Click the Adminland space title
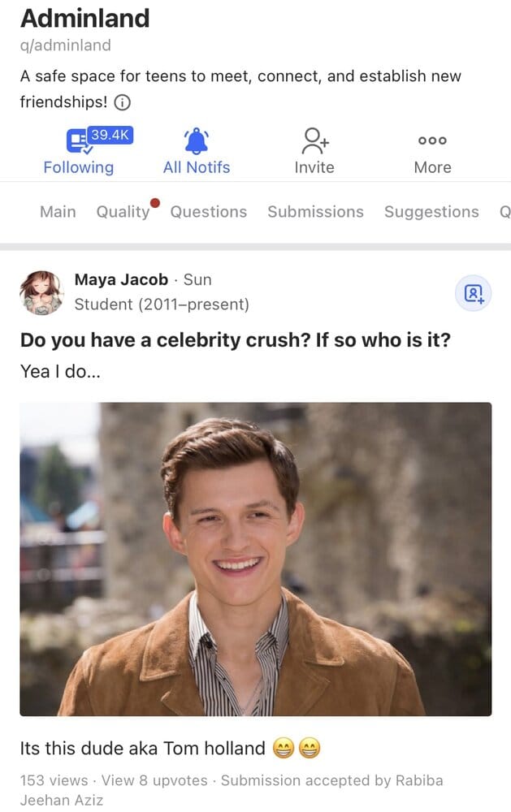The image size is (511, 812). 85,18
